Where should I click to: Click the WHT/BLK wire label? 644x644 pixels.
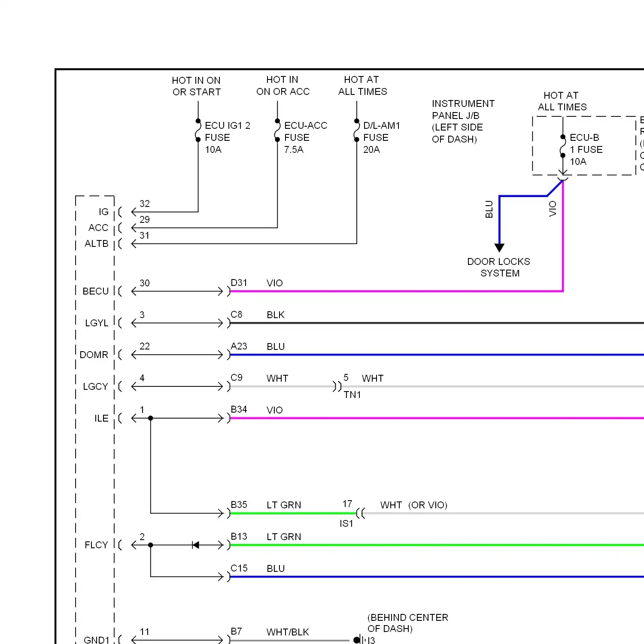click(288, 632)
